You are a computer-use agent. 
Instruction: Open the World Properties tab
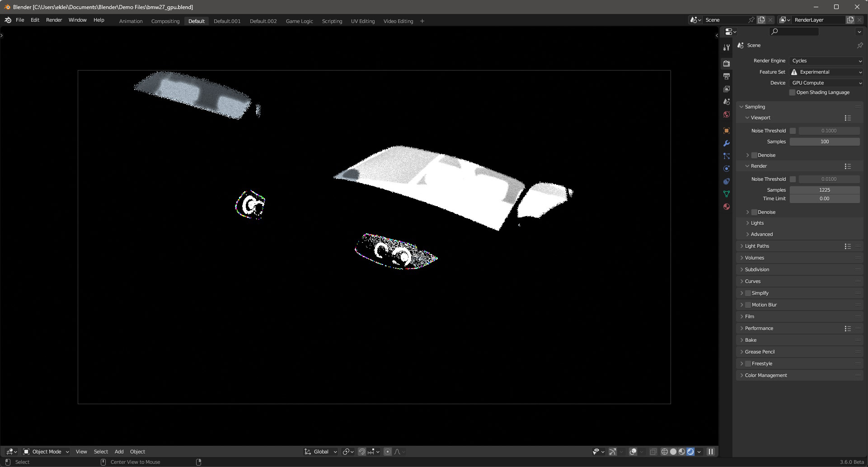click(727, 114)
